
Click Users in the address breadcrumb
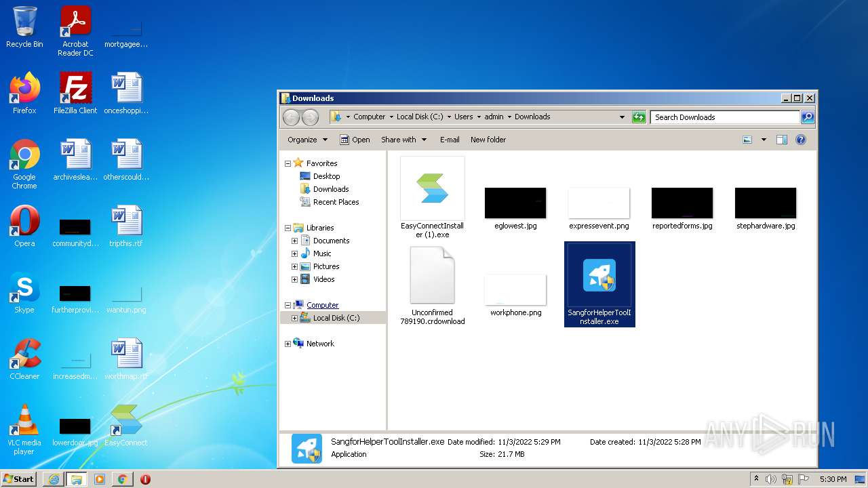pyautogui.click(x=464, y=117)
